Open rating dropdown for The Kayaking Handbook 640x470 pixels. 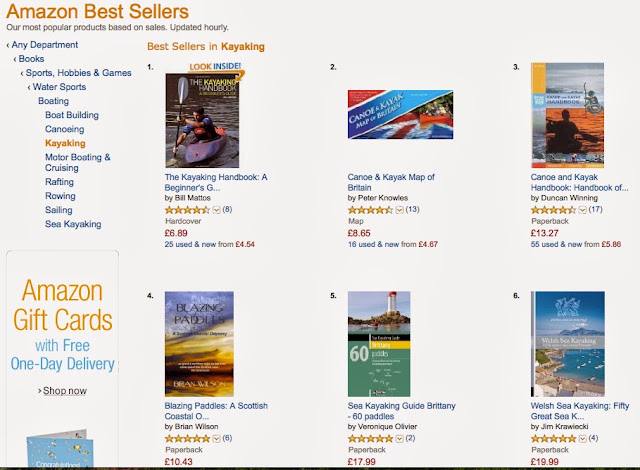coord(216,210)
